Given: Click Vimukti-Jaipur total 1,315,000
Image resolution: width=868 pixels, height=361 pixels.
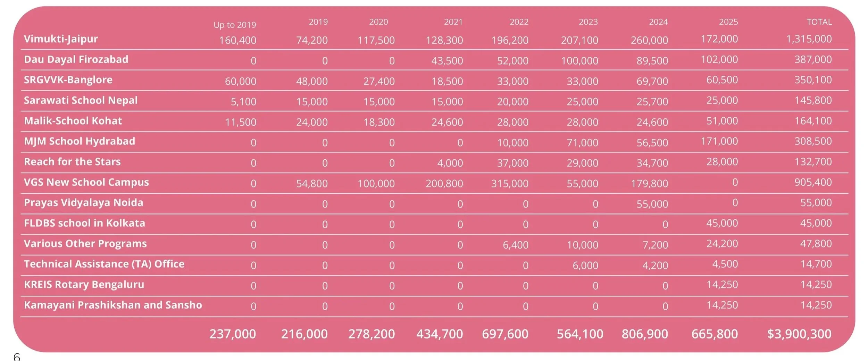Looking at the screenshot, I should tap(809, 39).
